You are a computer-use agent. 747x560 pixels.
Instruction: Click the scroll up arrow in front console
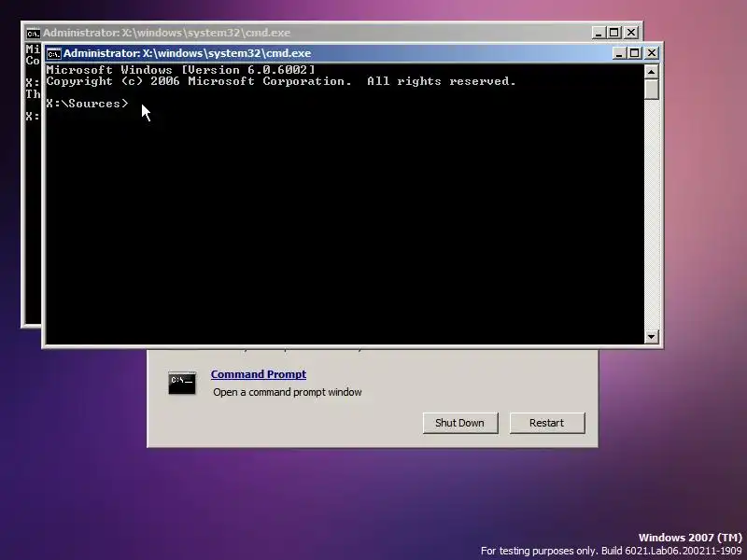(x=651, y=72)
